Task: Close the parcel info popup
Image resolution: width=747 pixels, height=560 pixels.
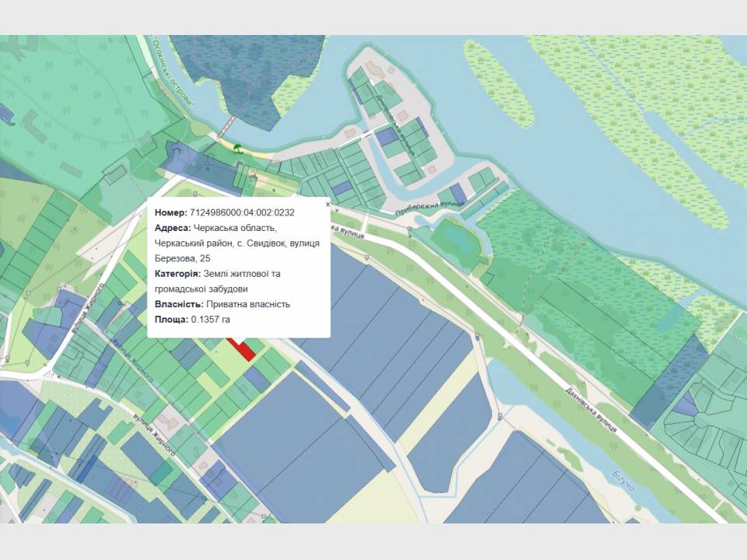Action: pyautogui.click(x=328, y=204)
